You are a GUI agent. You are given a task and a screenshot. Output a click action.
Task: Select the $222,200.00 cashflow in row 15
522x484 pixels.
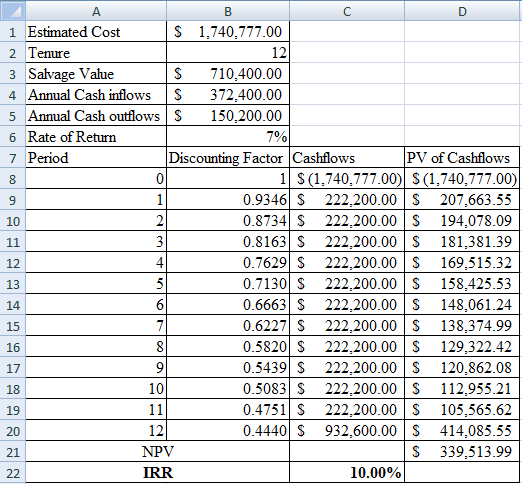[347, 326]
